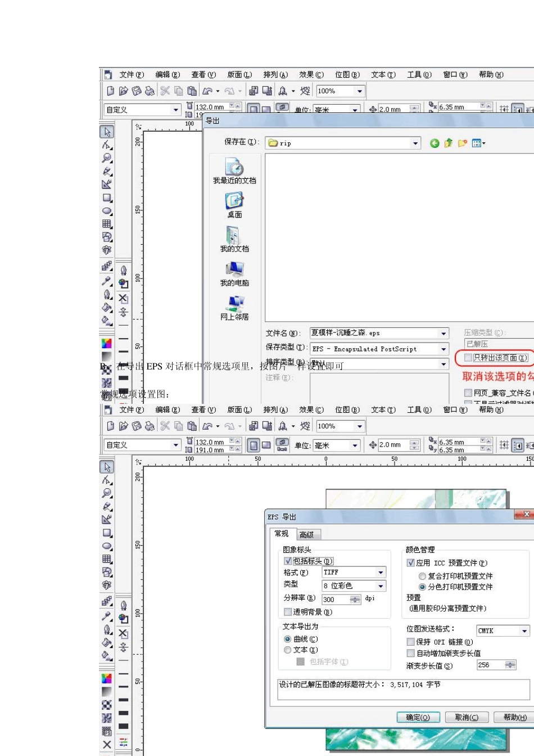The height and width of the screenshot is (756, 534).
Task: Click 取消(C) button in EPS dialog
Action: (x=467, y=717)
